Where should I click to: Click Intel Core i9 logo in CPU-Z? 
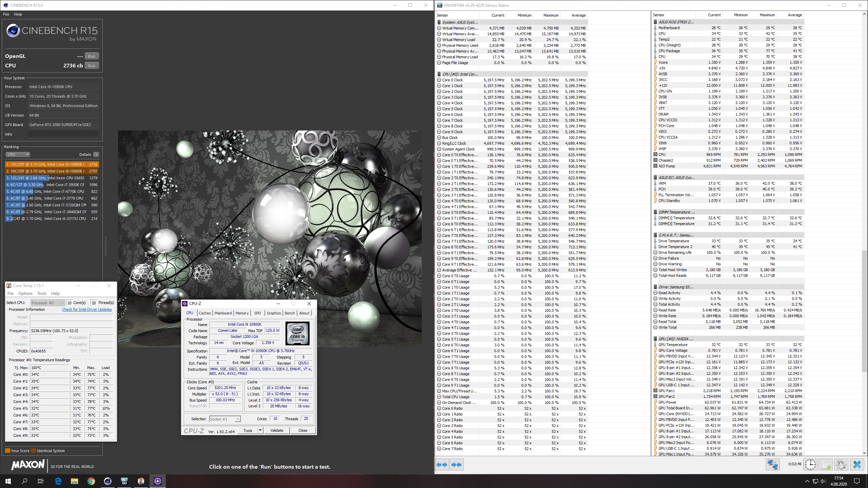click(297, 333)
